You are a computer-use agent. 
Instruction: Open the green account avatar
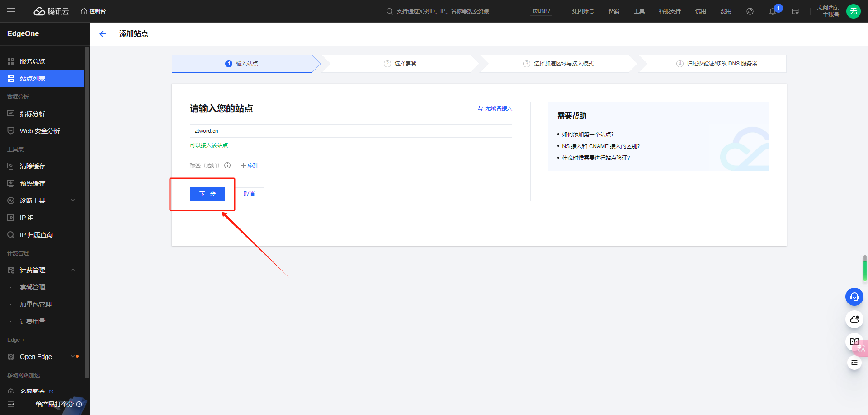(x=854, y=11)
